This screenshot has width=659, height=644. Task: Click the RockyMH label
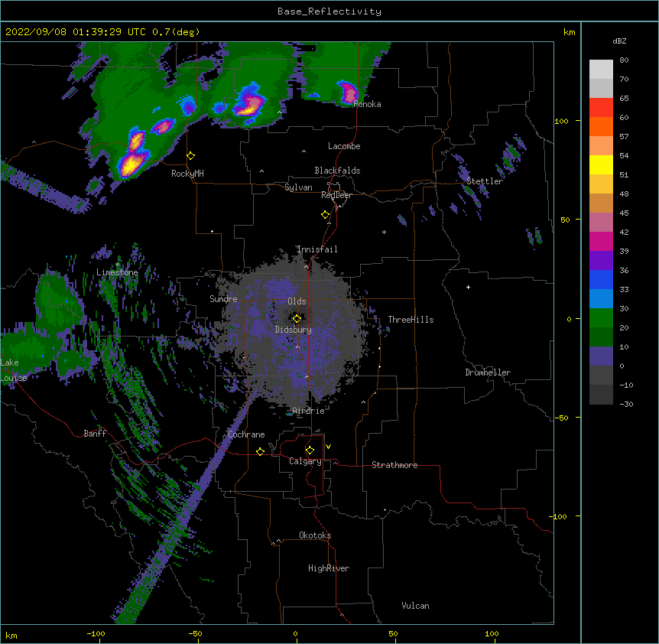(187, 174)
